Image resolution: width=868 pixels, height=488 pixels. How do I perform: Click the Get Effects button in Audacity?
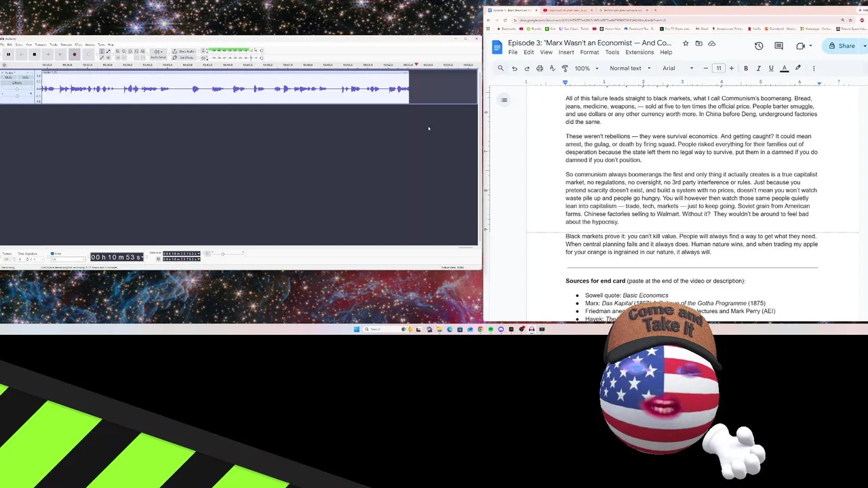[184, 58]
